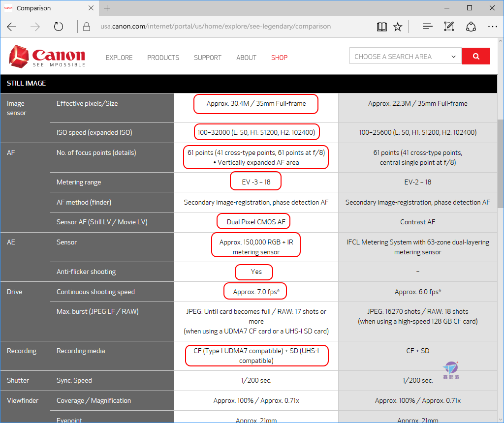Click the '100–32000' ISO value cell
Image resolution: width=504 pixels, height=423 pixels.
(x=256, y=132)
